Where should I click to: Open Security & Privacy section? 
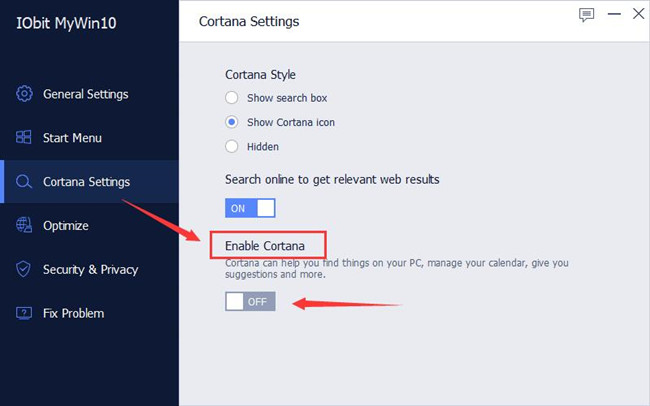click(x=90, y=270)
